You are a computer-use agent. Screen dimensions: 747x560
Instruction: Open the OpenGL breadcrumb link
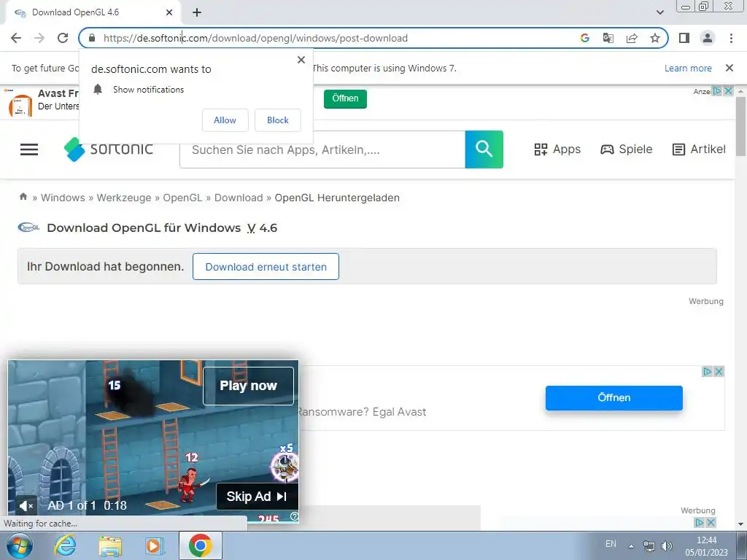pyautogui.click(x=182, y=198)
